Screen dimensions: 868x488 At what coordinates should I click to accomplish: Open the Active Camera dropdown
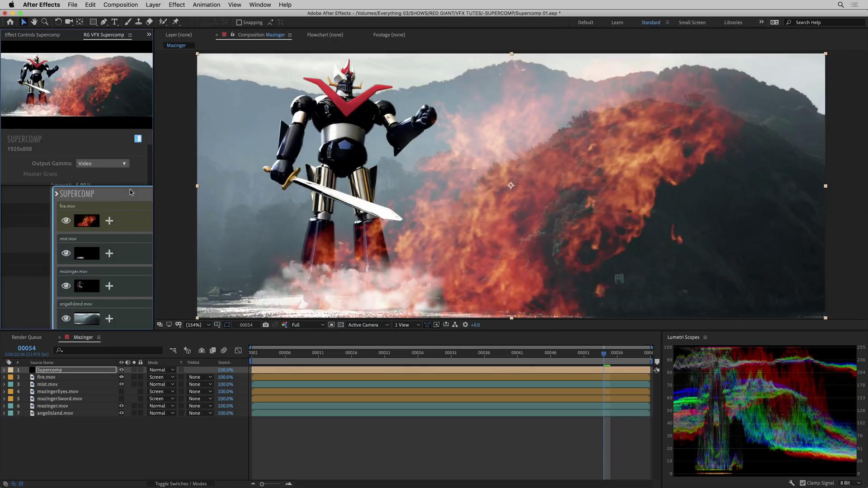[x=368, y=325]
